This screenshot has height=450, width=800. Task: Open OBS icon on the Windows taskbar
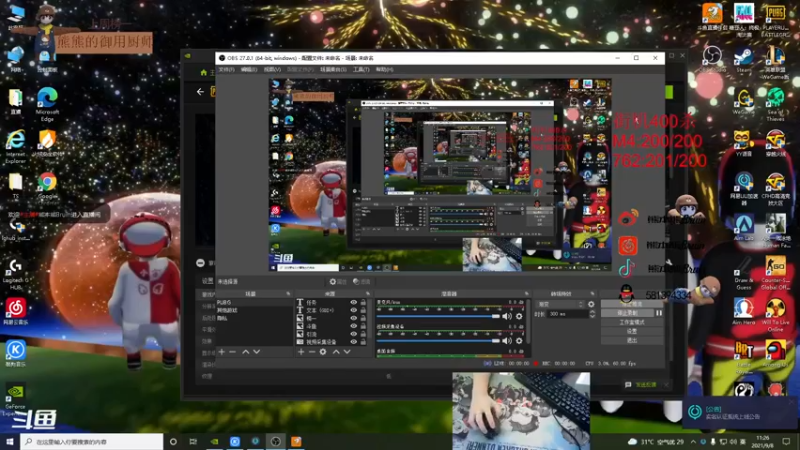coord(276,441)
